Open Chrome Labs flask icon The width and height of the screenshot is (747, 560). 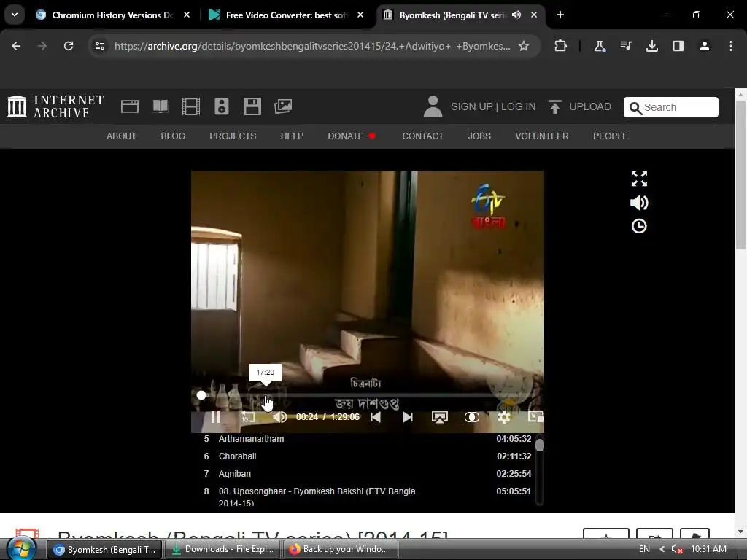click(x=600, y=46)
